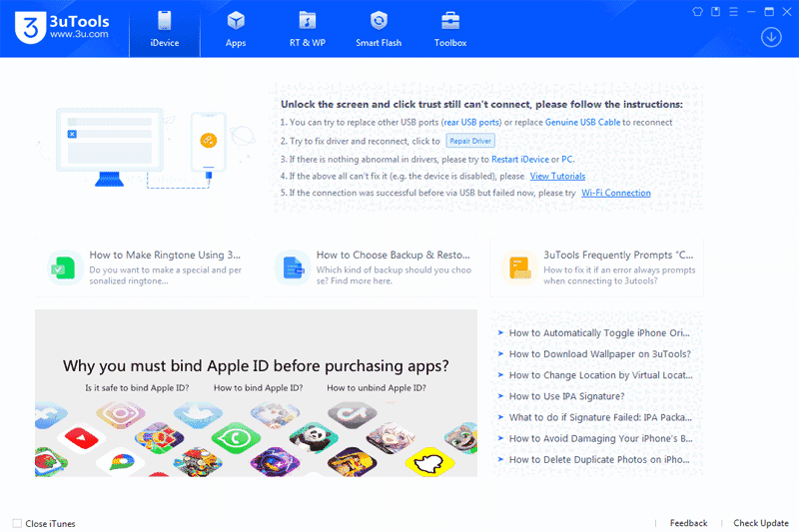Click the skin (shirt) icon
Screen dimensions: 799x532
click(x=697, y=12)
